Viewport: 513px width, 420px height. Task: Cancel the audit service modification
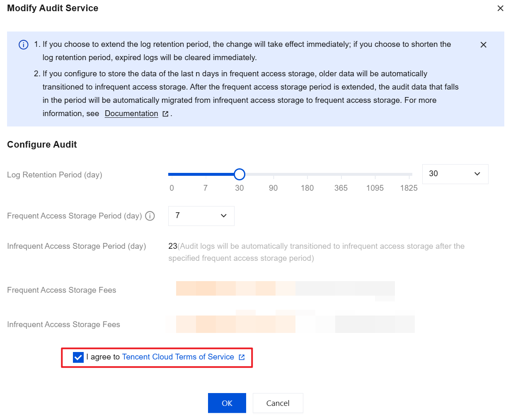point(278,403)
